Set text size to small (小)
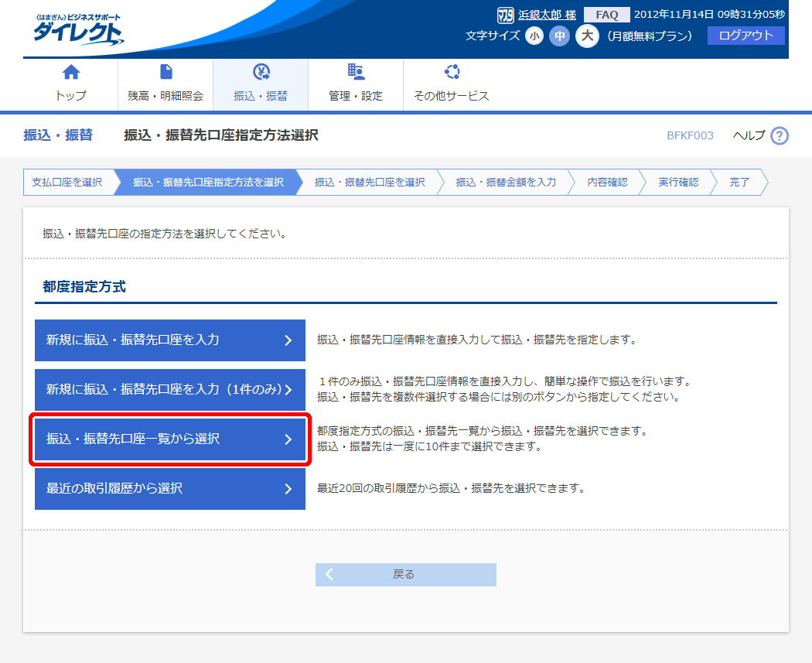Screen dimensions: 812x663 click(534, 36)
